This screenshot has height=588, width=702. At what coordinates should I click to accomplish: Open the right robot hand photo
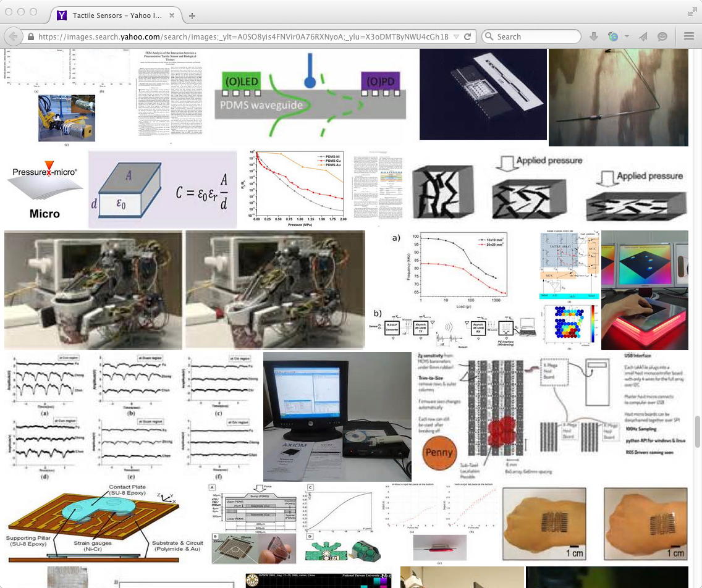coord(276,290)
